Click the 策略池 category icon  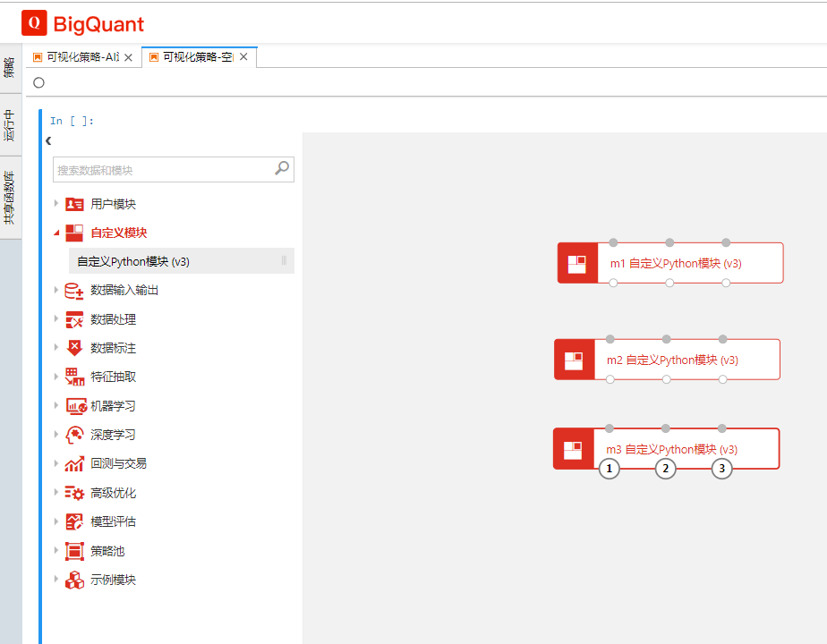pyautogui.click(x=74, y=551)
